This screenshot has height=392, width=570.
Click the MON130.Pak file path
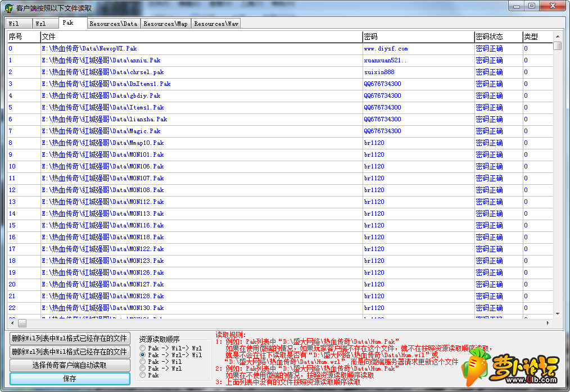pos(102,308)
